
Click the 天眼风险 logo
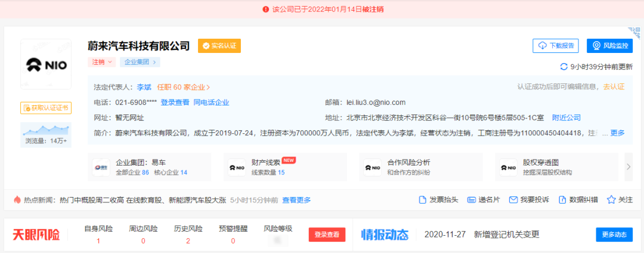(36, 235)
